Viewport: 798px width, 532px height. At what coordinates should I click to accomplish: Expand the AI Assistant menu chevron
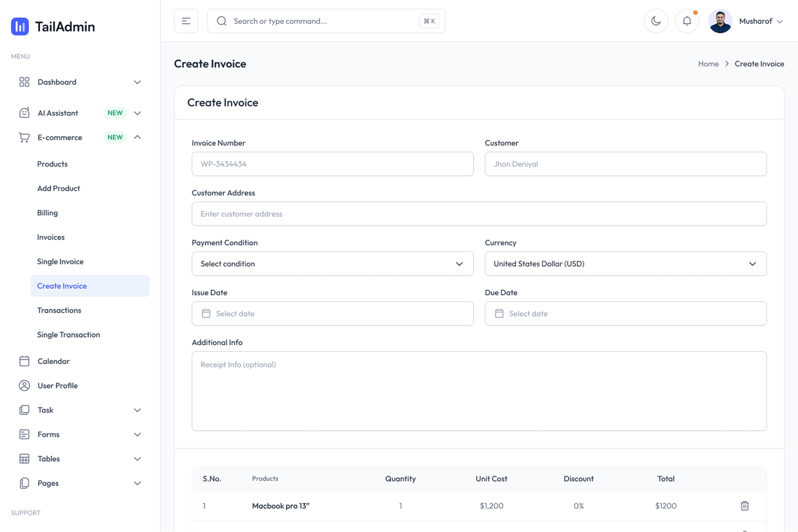point(137,113)
